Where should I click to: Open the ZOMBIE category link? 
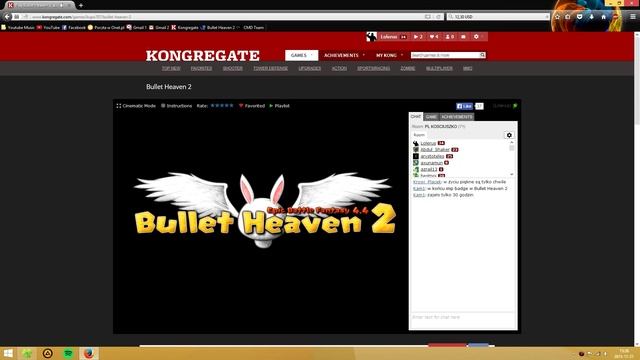click(407, 69)
